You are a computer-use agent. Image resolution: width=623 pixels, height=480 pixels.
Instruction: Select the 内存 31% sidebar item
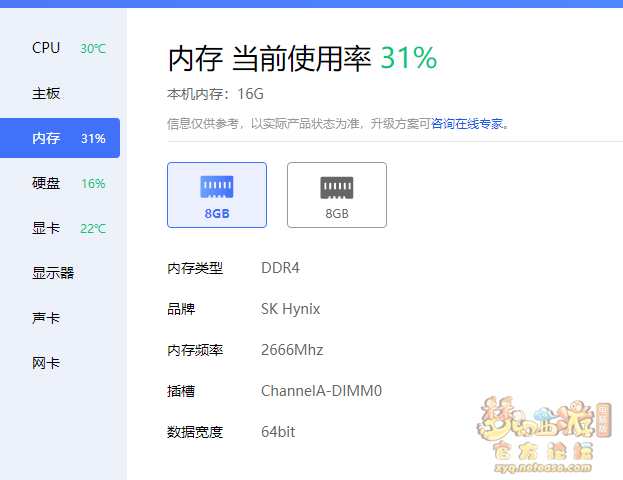pyautogui.click(x=60, y=138)
